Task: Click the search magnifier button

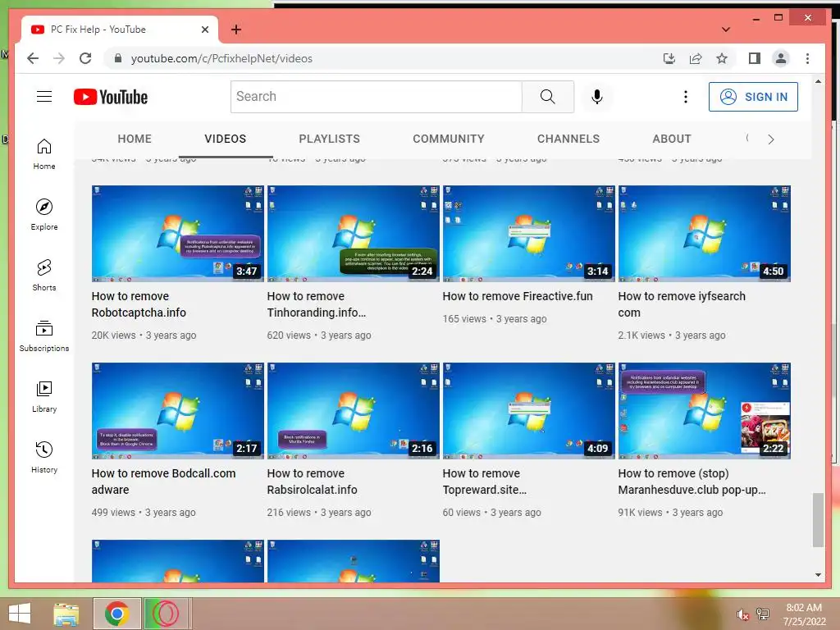Action: pos(547,97)
